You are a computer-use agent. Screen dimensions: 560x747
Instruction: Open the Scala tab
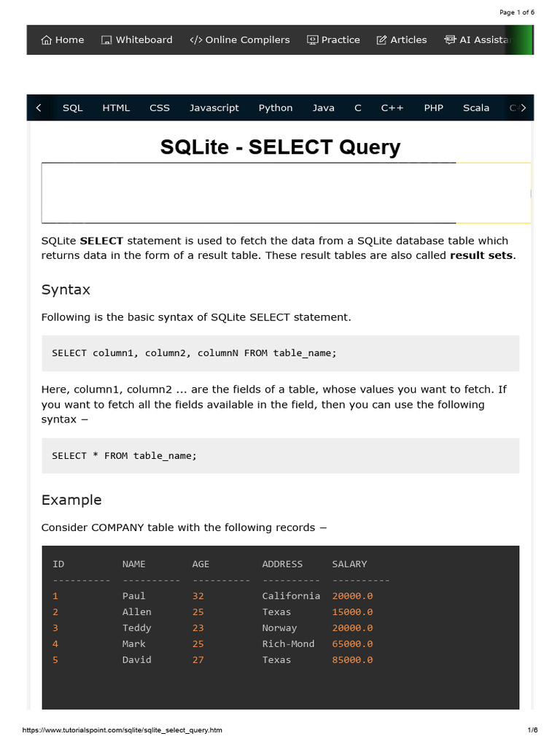(x=476, y=108)
